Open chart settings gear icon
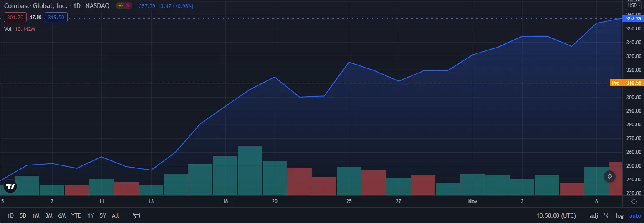Viewport: 644px width, 223px height. pyautogui.click(x=634, y=202)
